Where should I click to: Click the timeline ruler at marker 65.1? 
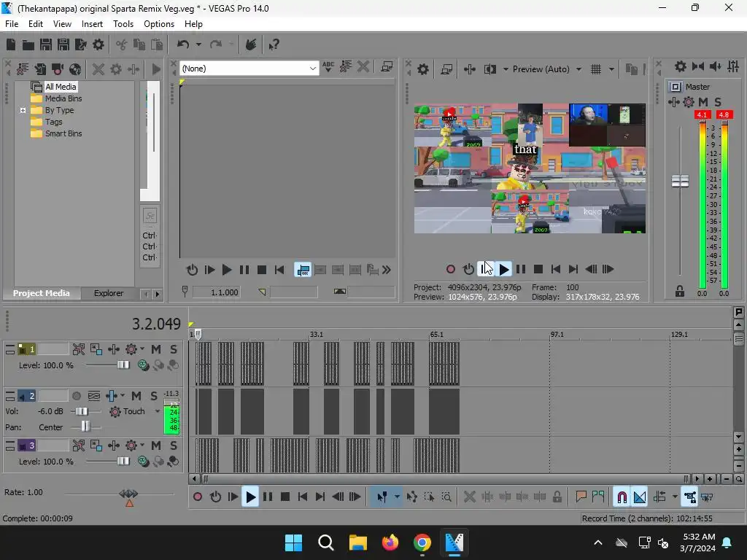coord(436,334)
